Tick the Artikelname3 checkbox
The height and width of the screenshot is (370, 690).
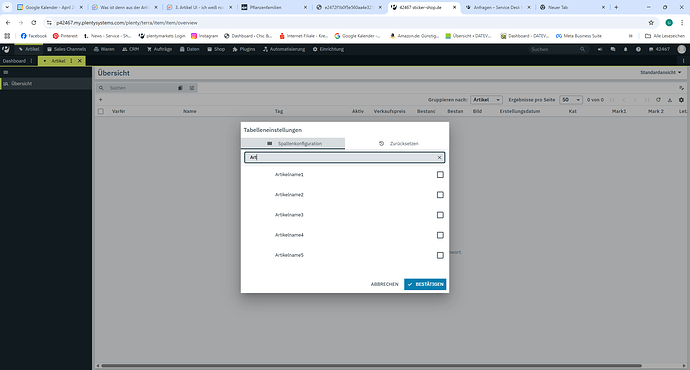[440, 215]
